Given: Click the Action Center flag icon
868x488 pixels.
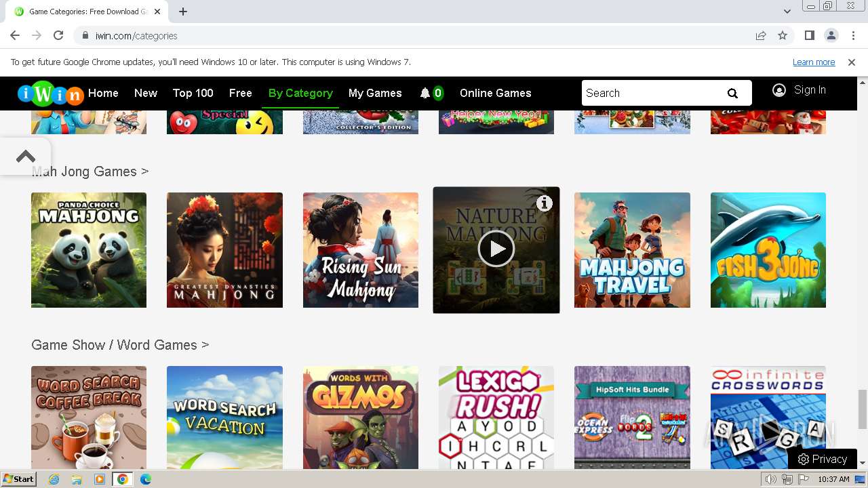Looking at the screenshot, I should click(803, 479).
